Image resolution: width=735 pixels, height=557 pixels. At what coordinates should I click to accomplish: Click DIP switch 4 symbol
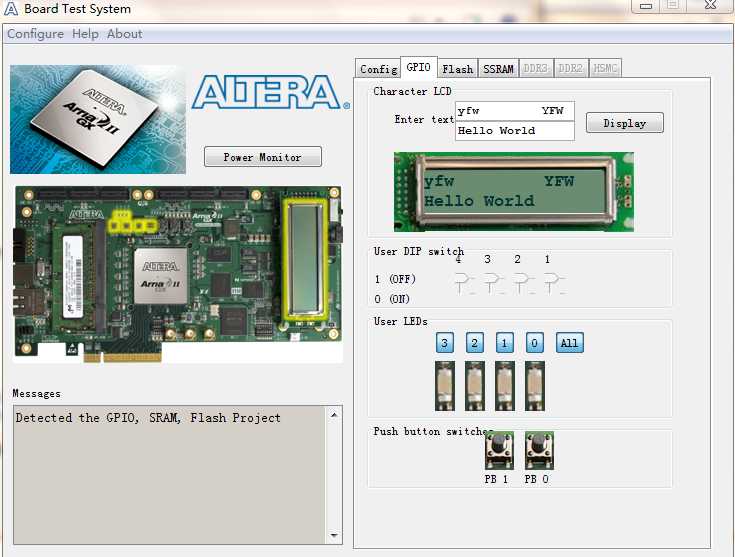[x=464, y=283]
